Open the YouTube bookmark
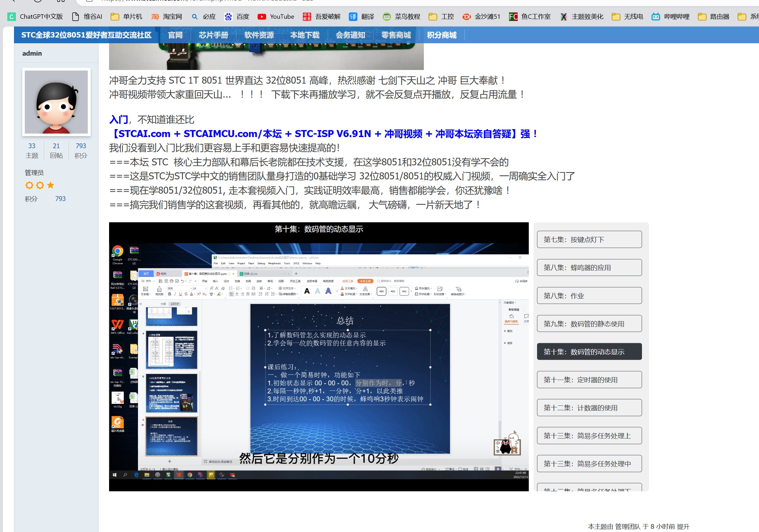 point(276,17)
